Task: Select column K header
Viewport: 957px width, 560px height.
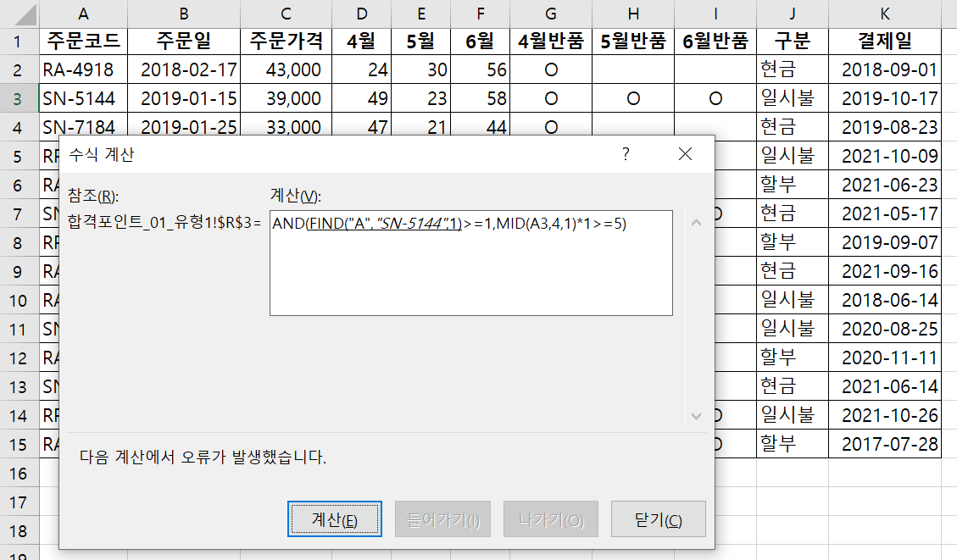Action: point(884,13)
